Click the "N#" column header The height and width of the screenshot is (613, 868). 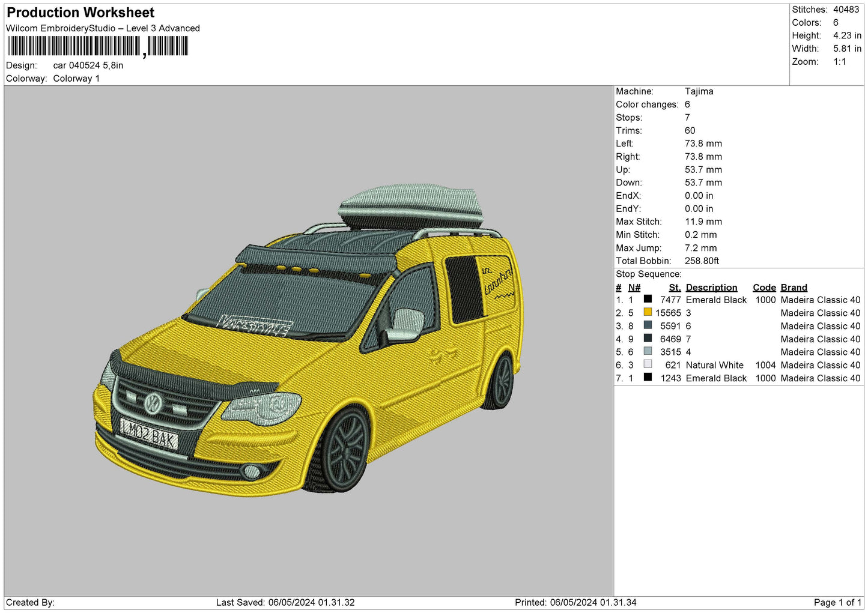[x=634, y=288]
